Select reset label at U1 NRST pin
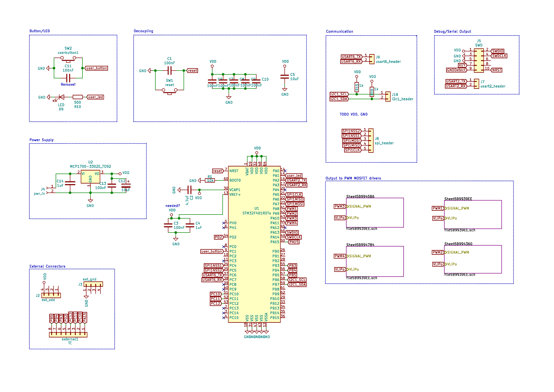 click(x=218, y=171)
